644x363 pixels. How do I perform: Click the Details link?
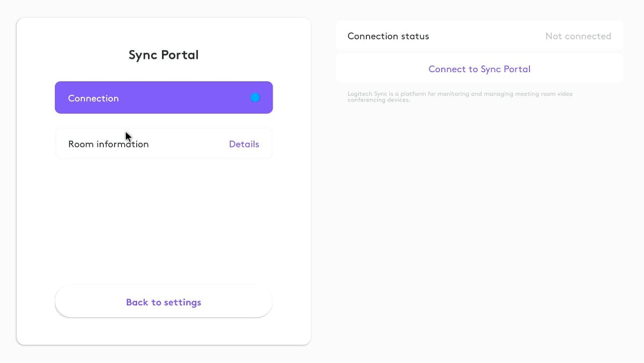click(244, 144)
